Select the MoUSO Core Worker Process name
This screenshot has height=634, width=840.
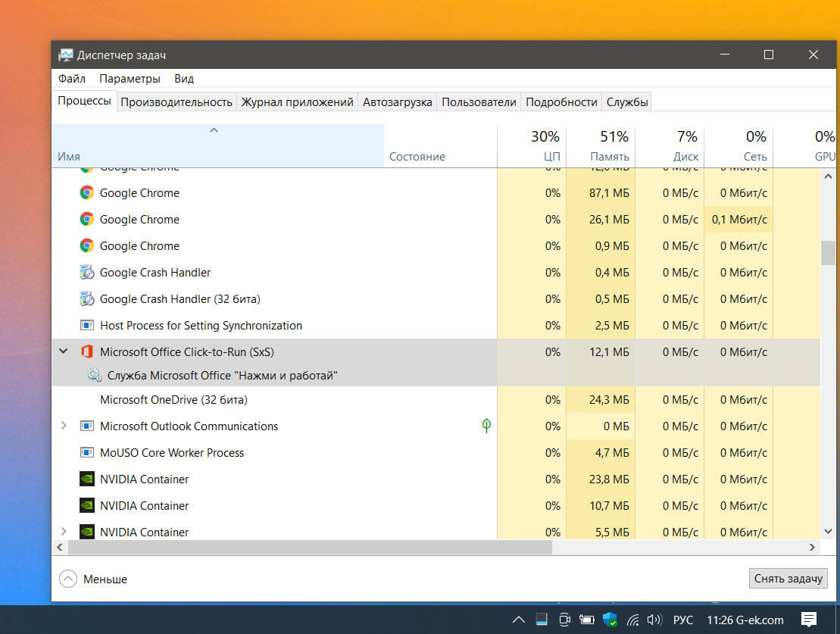[x=172, y=452]
